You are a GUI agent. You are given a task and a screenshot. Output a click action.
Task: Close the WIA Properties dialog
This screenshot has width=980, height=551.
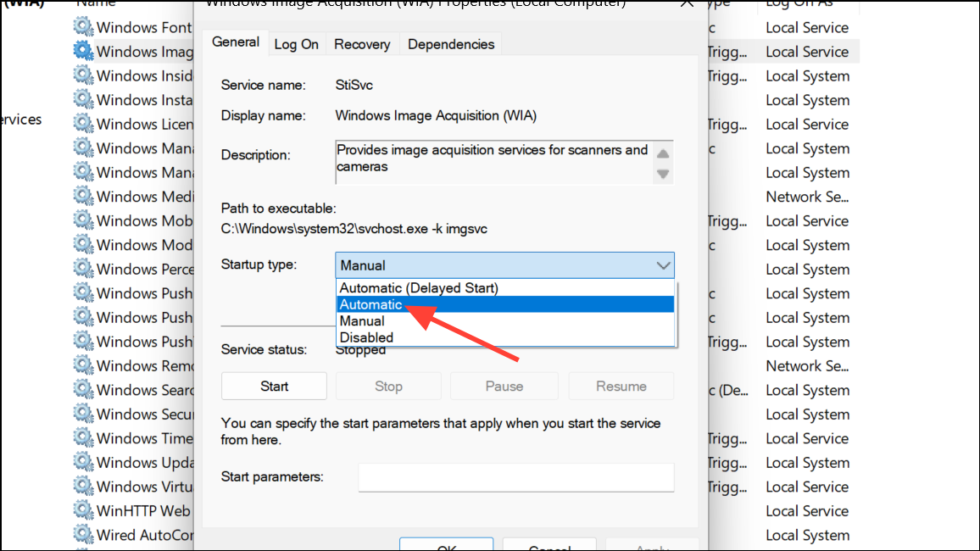687,3
